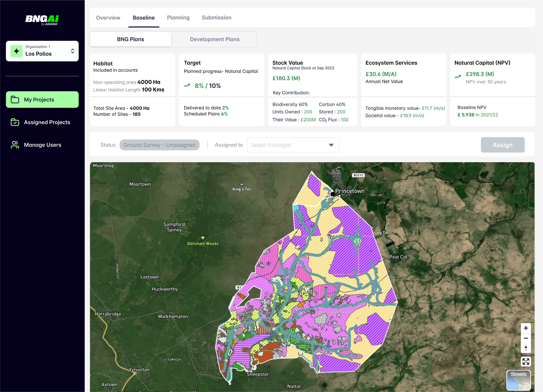543x392 pixels.
Task: Expand the Los Pollos organisation switcher
Action: pyautogui.click(x=73, y=51)
